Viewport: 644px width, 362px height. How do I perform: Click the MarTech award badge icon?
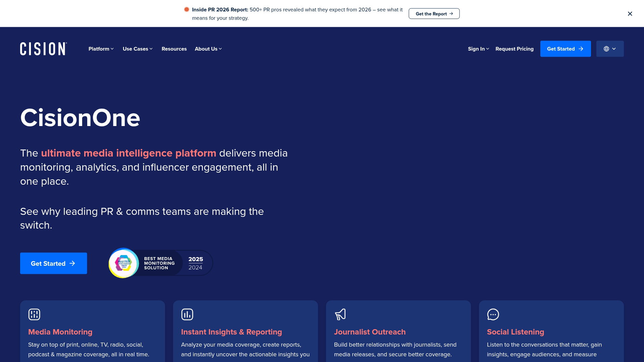[x=123, y=263]
